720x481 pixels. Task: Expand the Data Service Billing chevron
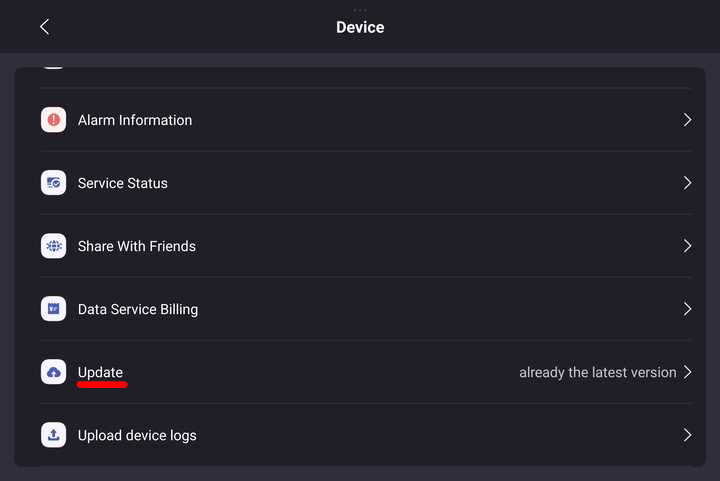pyautogui.click(x=687, y=309)
